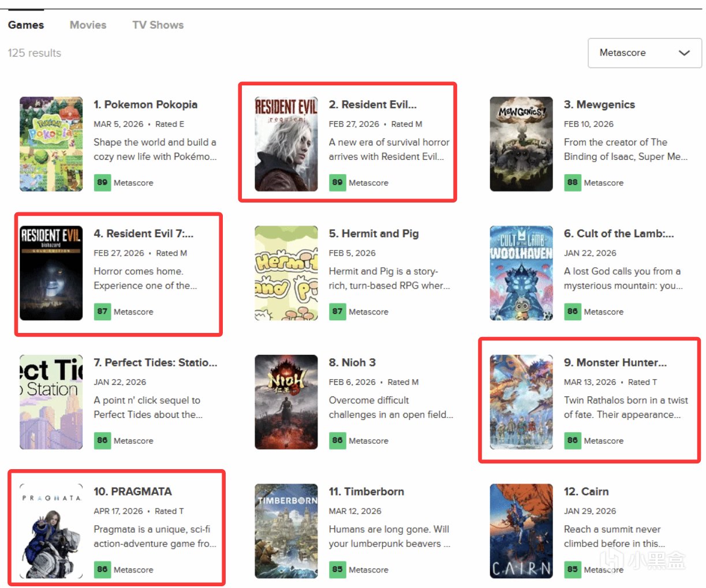Viewport: 706px width, 588px height.
Task: Click 'Reach a summit never' description
Action: click(x=612, y=529)
